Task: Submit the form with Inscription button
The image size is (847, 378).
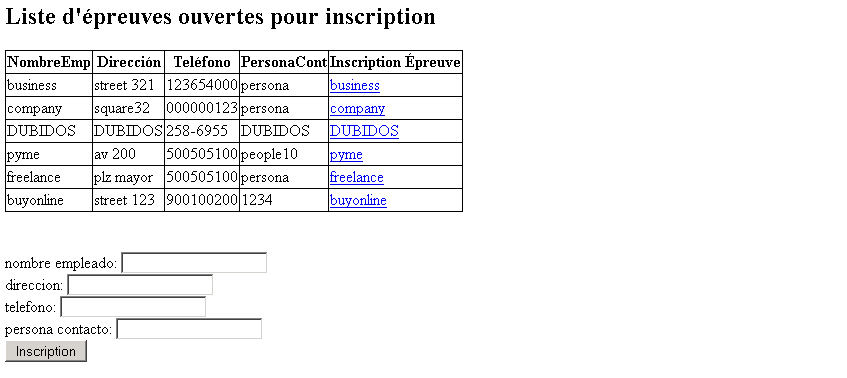Action: click(x=46, y=352)
